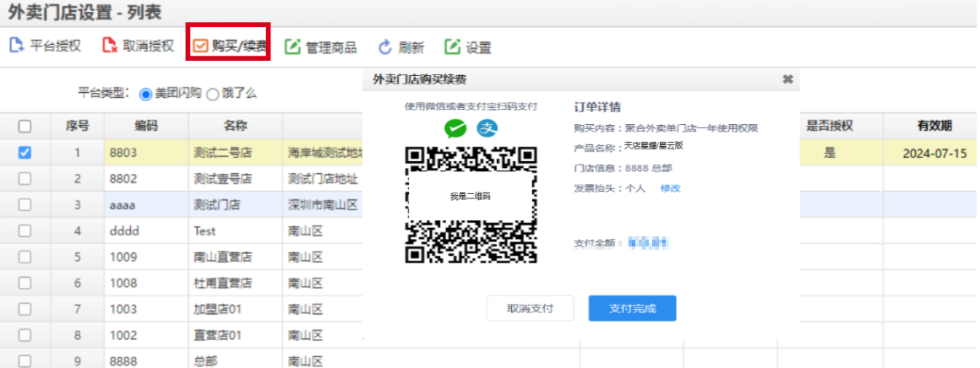
Task: Click the WeChat Pay green icon
Action: [455, 128]
